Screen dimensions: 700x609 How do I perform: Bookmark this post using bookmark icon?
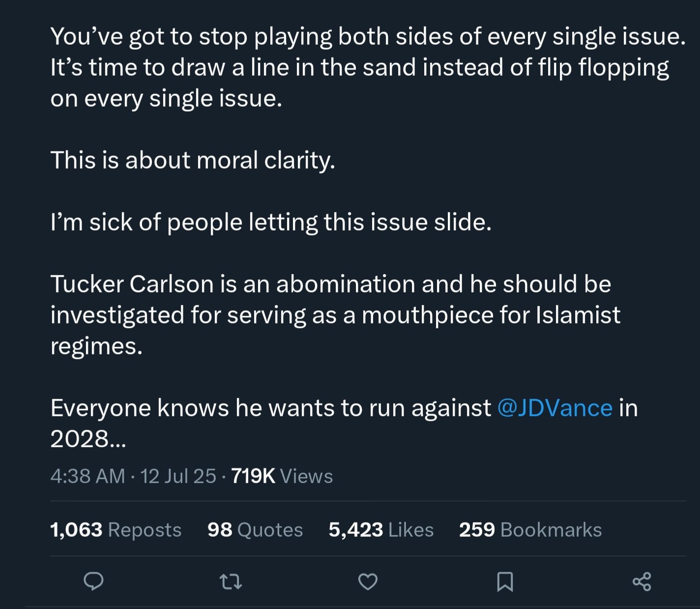coord(505,582)
